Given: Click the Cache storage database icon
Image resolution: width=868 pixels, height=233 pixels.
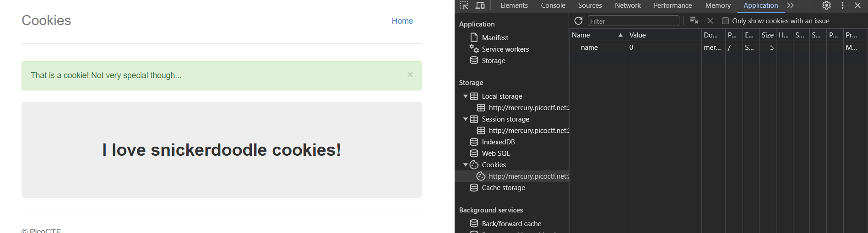Looking at the screenshot, I should tap(474, 188).
